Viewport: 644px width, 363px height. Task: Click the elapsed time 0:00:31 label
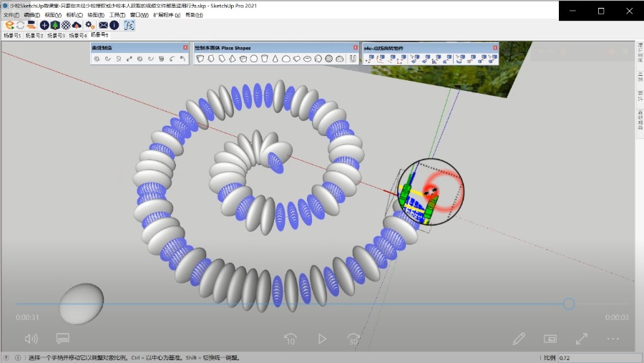pos(27,317)
